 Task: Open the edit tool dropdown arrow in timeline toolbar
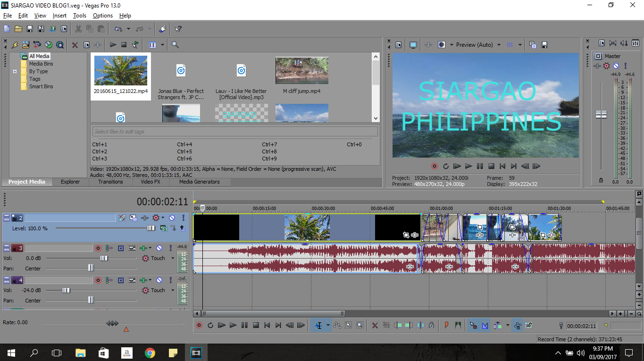(328, 325)
